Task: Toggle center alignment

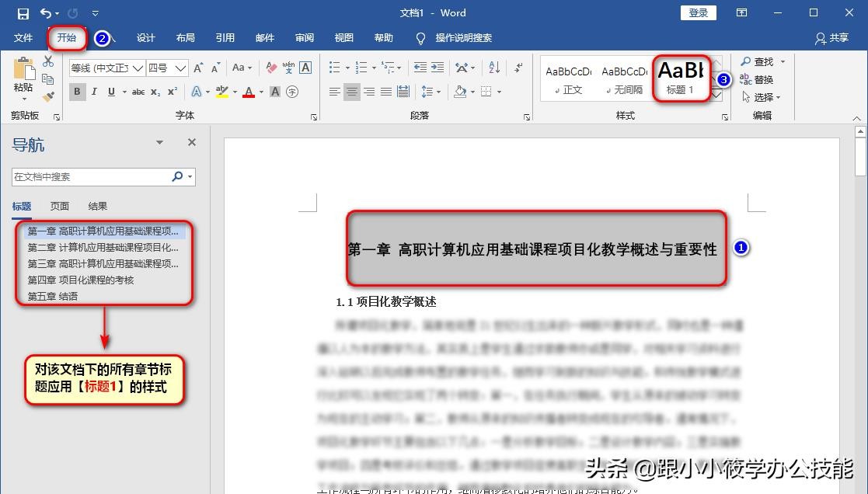Action: (352, 92)
